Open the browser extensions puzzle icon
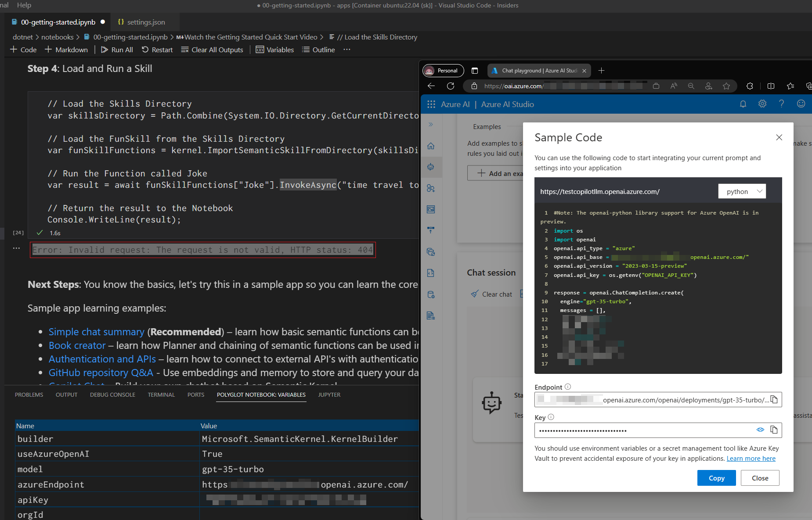 click(750, 86)
